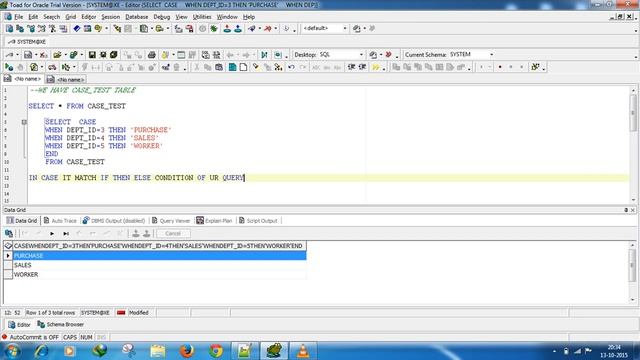Click the new connection icon in editor toolbar
The height and width of the screenshot is (360, 640).
pos(9,55)
